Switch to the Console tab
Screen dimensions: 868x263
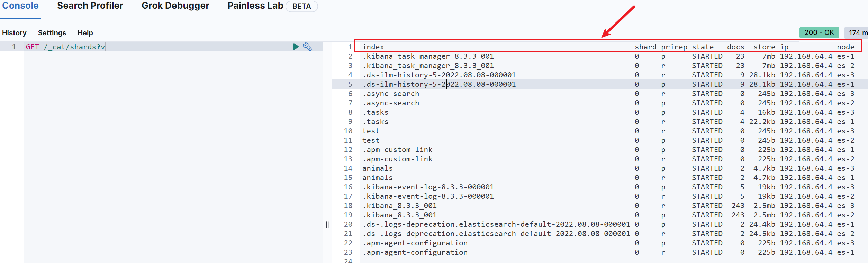click(x=20, y=6)
